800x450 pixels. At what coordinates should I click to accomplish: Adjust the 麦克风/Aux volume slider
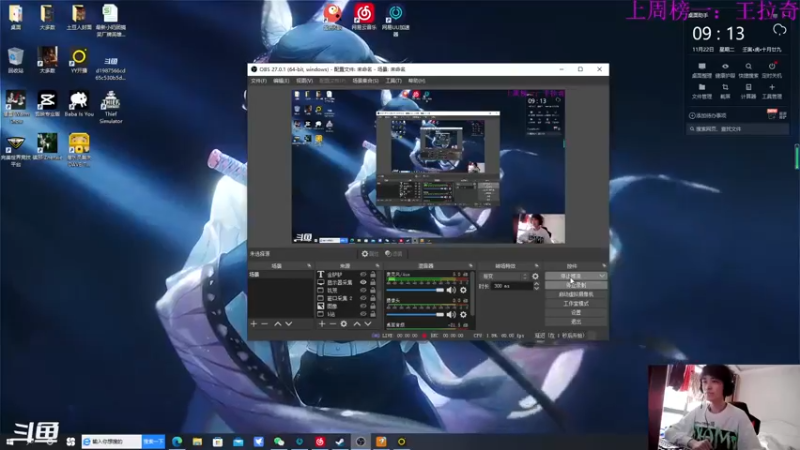coord(415,290)
